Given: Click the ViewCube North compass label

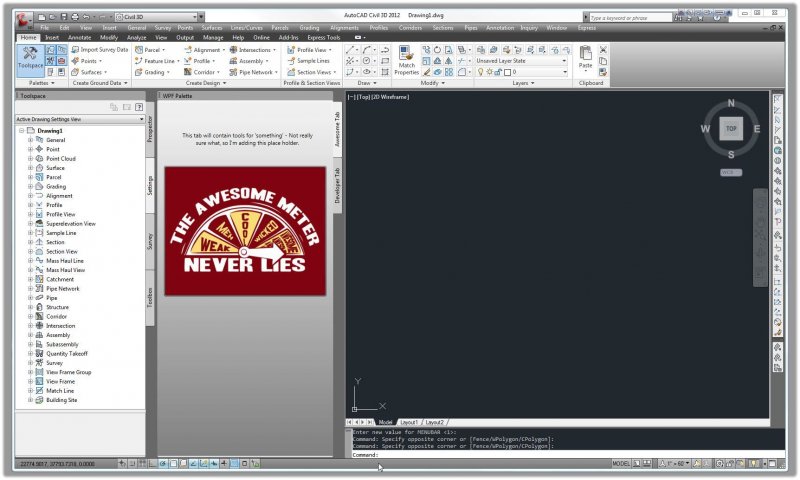Looking at the screenshot, I should coord(731,103).
